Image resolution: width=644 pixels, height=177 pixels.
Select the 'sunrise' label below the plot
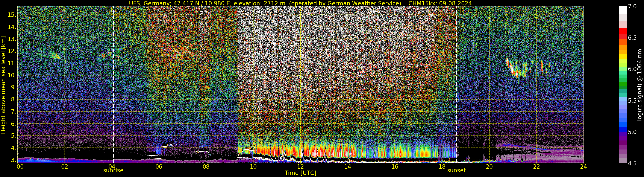tap(113, 170)
